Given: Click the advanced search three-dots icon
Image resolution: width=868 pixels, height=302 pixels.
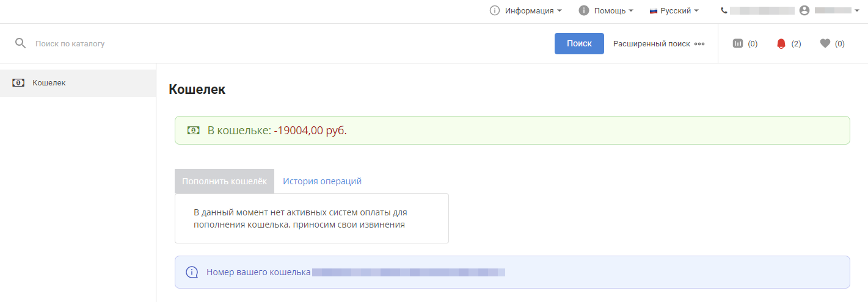Looking at the screenshot, I should coord(699,44).
